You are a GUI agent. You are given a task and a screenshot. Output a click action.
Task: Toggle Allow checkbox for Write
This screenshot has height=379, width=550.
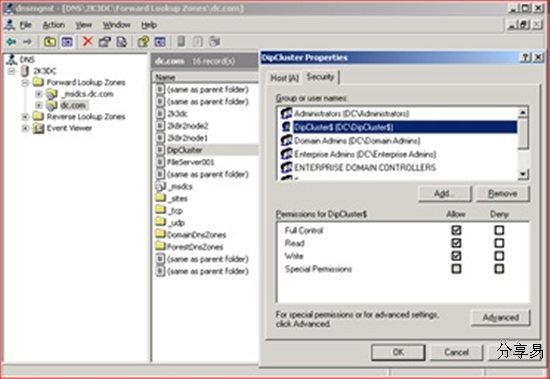456,256
